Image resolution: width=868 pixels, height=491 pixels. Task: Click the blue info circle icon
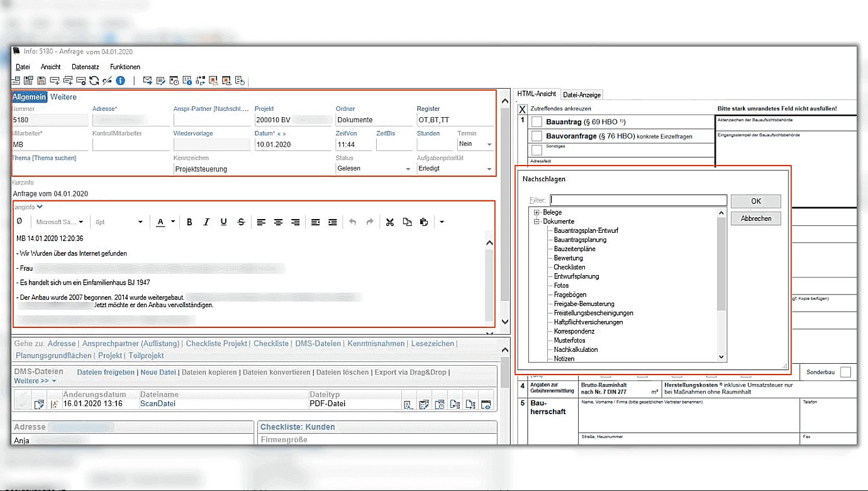click(120, 81)
